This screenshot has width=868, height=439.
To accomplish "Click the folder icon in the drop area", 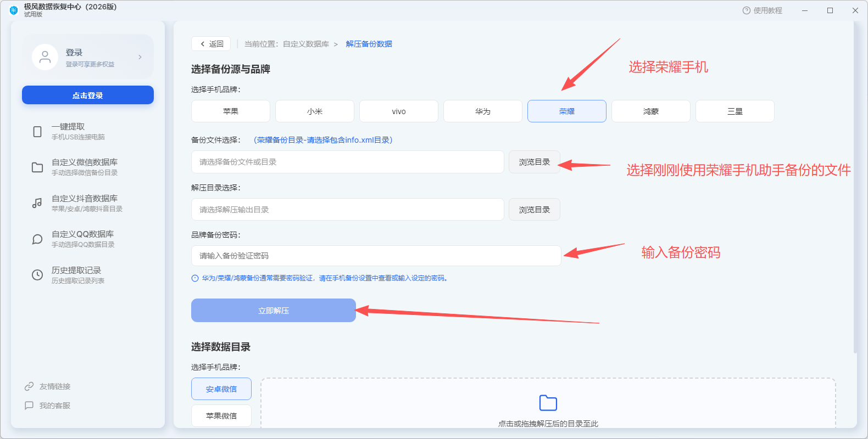I will pyautogui.click(x=548, y=403).
